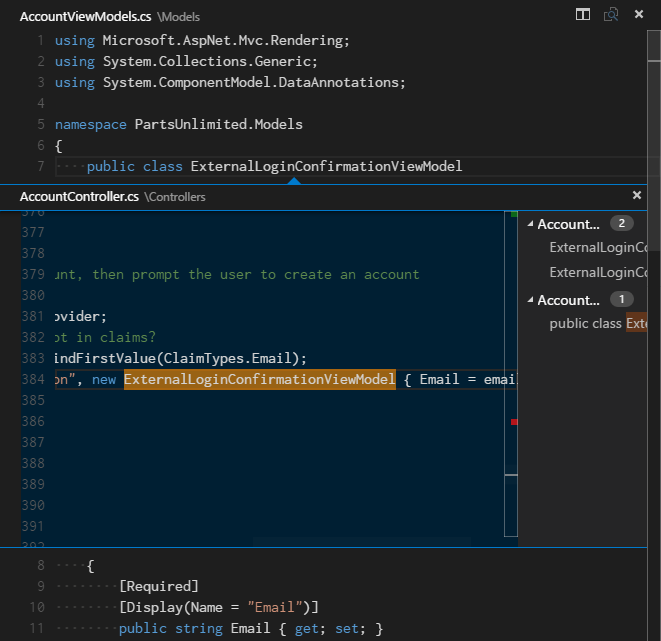Screen dimensions: 661x641
Task: Click the class name on line 7
Action: [326, 166]
